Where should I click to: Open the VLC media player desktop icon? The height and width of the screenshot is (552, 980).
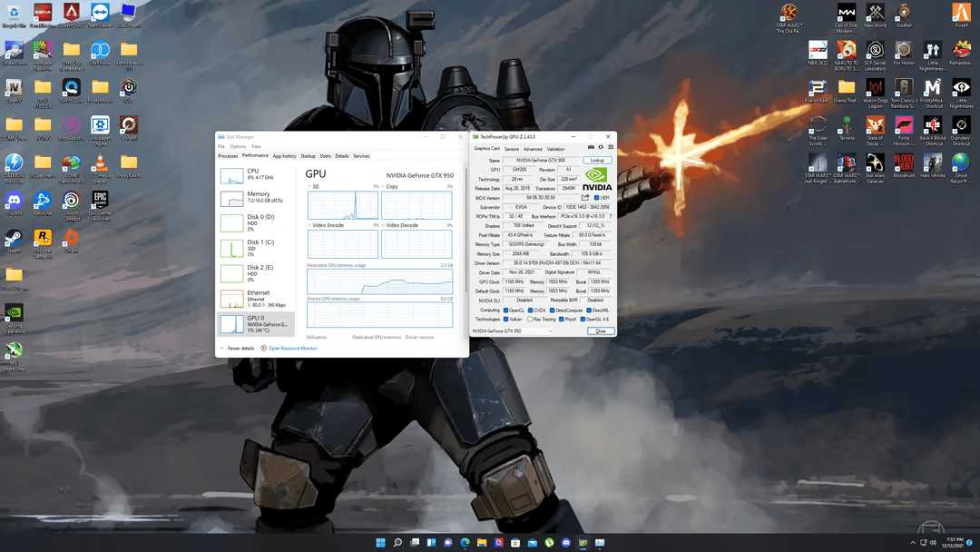click(x=100, y=166)
